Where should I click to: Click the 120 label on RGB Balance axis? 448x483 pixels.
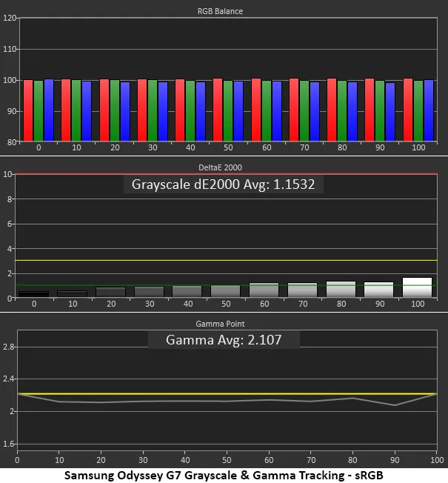(x=10, y=18)
